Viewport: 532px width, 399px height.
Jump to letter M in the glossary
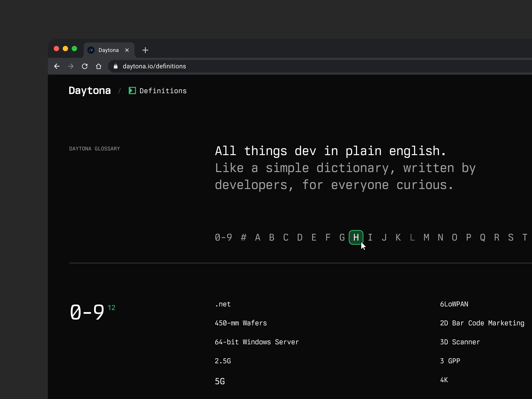pyautogui.click(x=426, y=237)
